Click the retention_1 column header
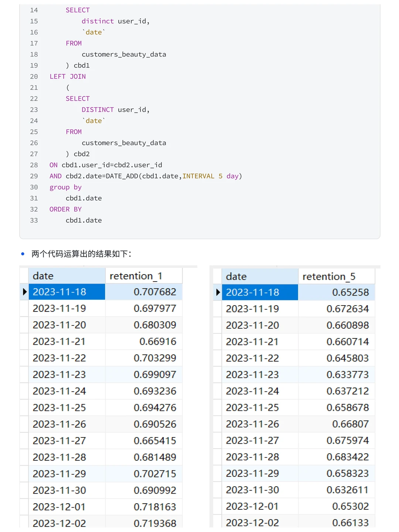 (x=144, y=276)
